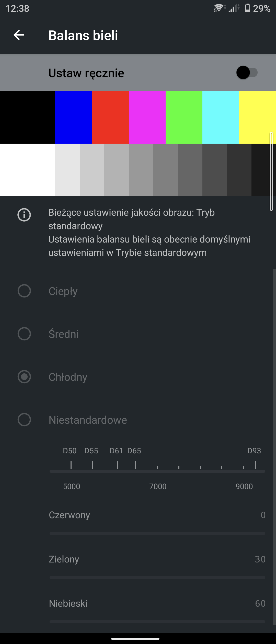Click the blue color bar swatch
This screenshot has height=644, width=276.
point(74,117)
